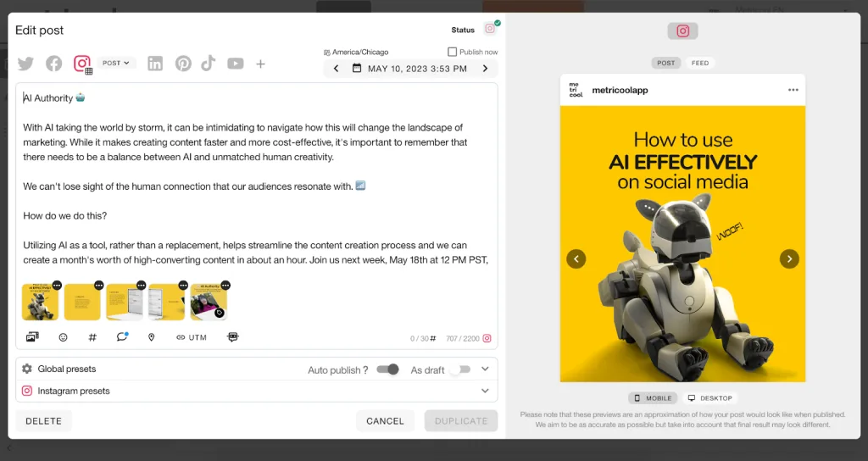Viewport: 868px width, 461px height.
Task: Check the Publish now checkbox
Action: 452,52
